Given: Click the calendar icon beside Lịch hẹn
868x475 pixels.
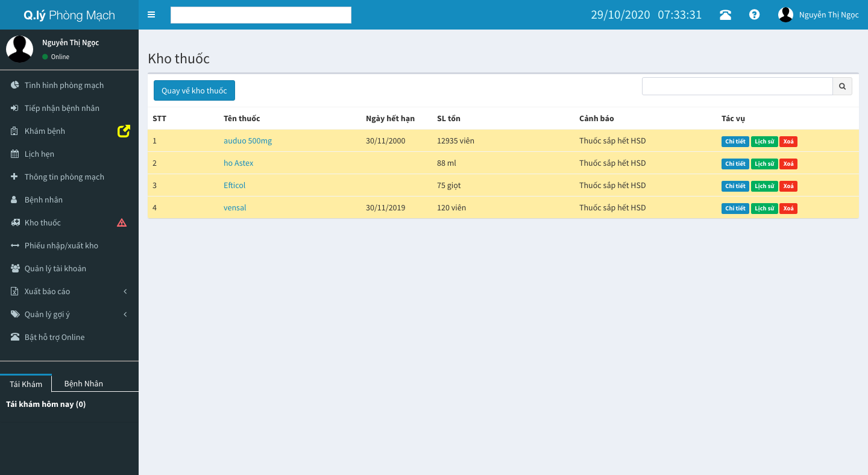Looking at the screenshot, I should click(15, 154).
